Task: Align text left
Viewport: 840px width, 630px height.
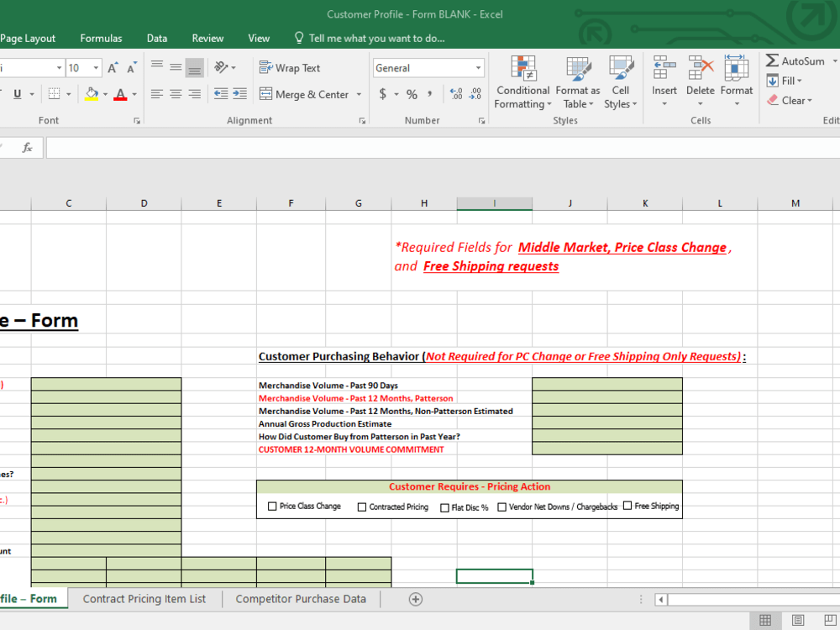Action: pos(157,94)
